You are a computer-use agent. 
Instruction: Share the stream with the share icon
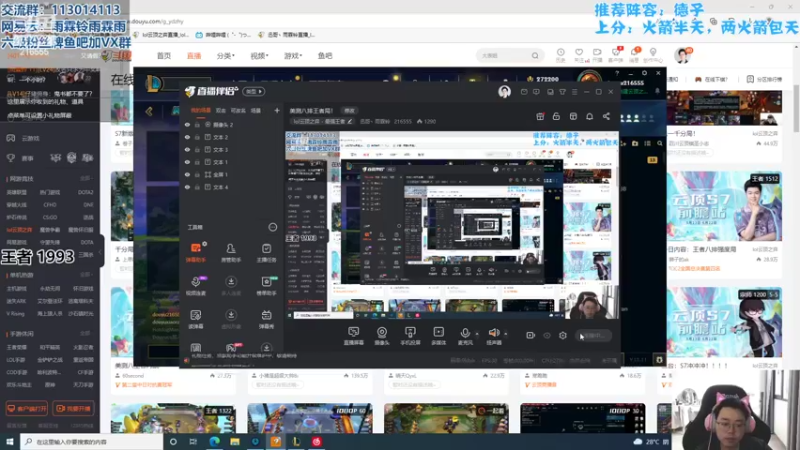coord(606,117)
